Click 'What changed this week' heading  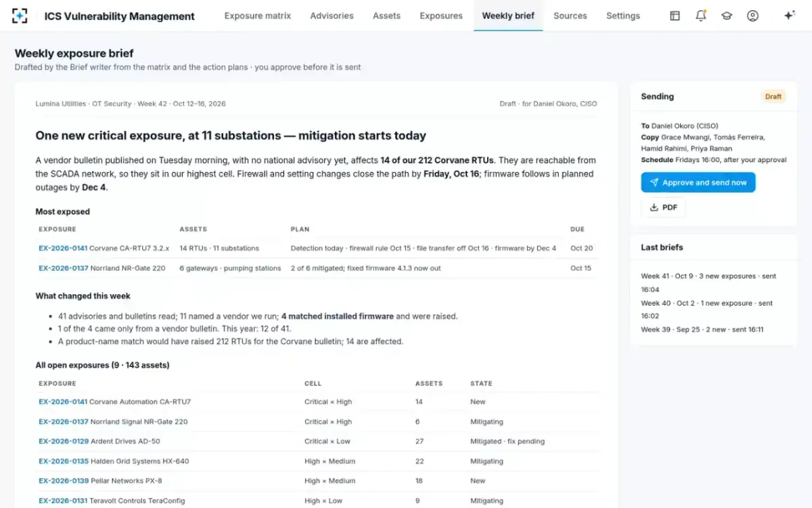coord(83,296)
